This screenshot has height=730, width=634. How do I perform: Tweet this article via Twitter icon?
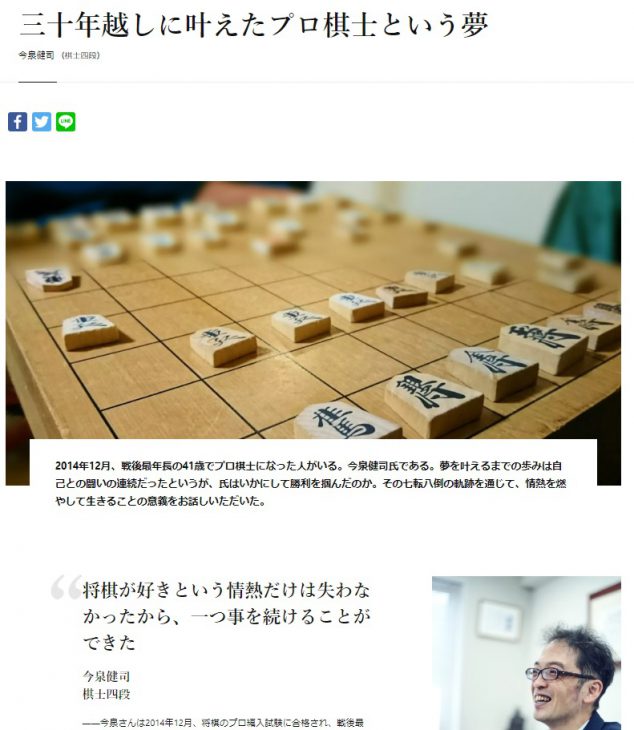point(41,122)
